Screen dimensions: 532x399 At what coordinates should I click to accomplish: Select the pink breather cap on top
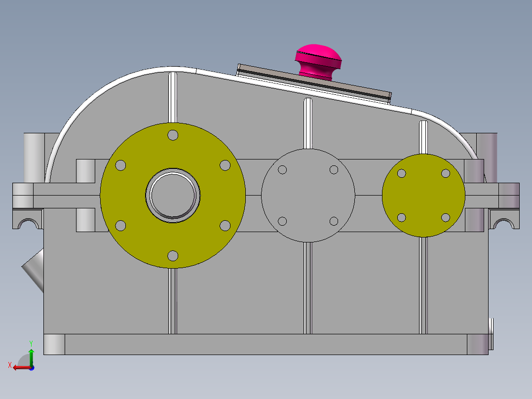318,62
